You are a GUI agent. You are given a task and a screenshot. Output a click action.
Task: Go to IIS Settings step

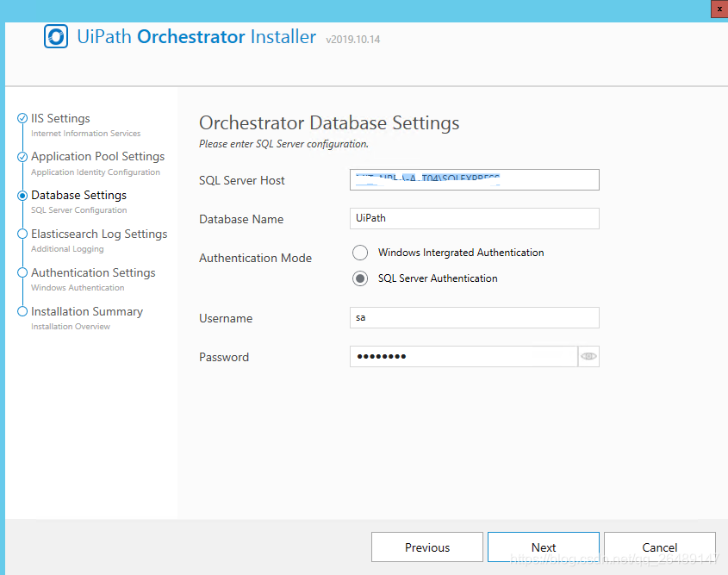tap(60, 118)
